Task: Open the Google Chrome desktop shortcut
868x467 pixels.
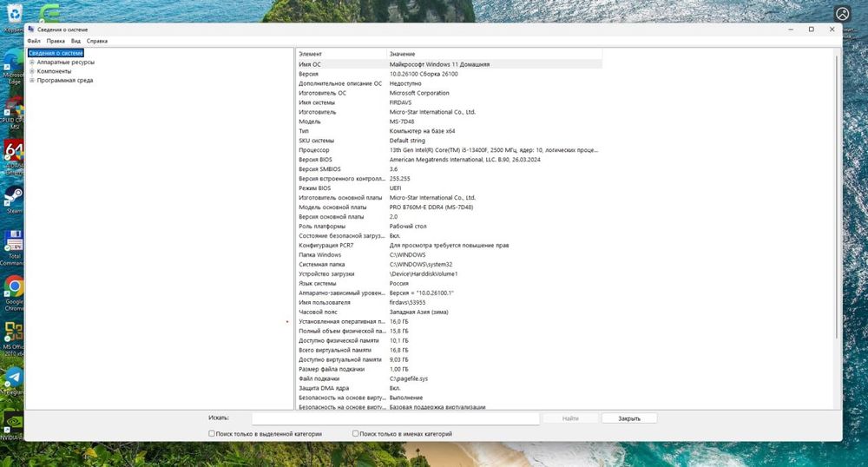Action: click(x=13, y=287)
